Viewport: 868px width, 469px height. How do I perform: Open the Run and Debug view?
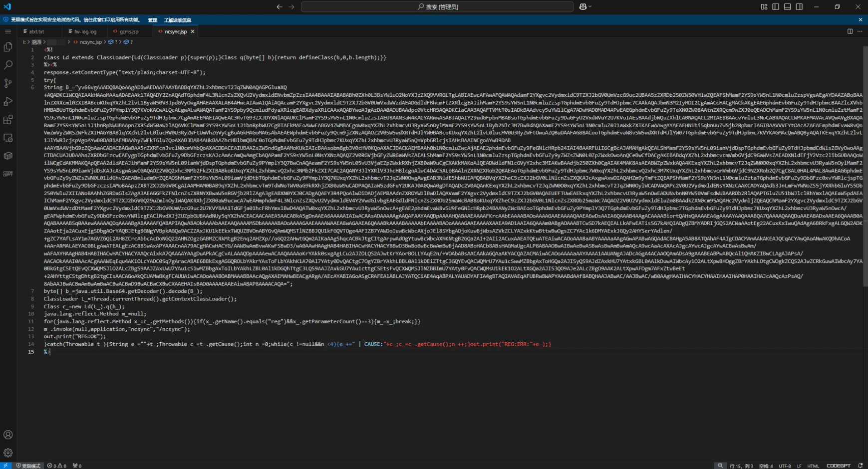(x=8, y=101)
